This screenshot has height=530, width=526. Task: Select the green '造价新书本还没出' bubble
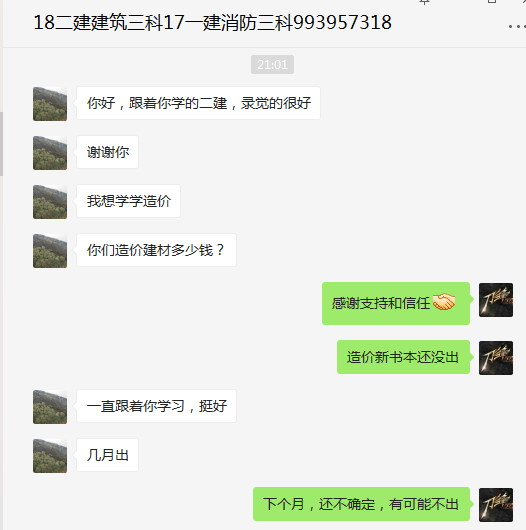coord(403,357)
